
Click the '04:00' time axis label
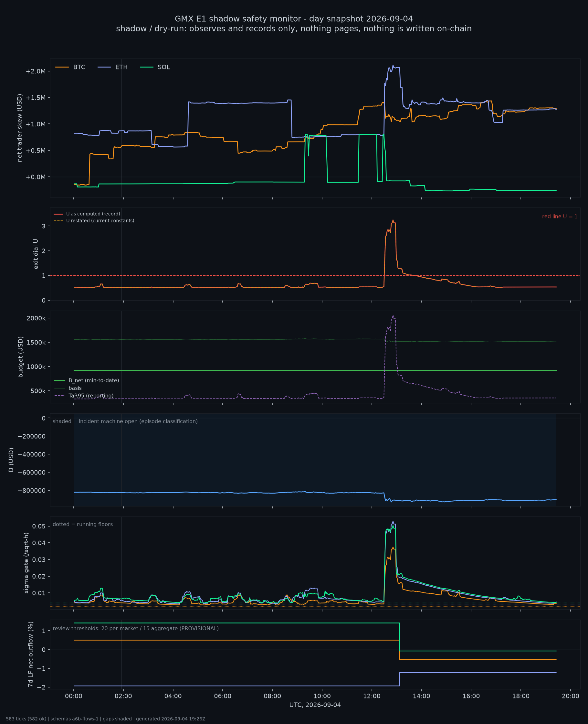point(173,696)
